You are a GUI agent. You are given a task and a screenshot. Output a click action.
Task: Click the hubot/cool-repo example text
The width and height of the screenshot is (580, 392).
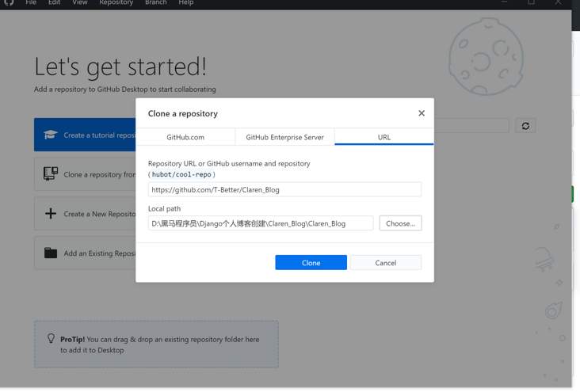[x=181, y=174]
